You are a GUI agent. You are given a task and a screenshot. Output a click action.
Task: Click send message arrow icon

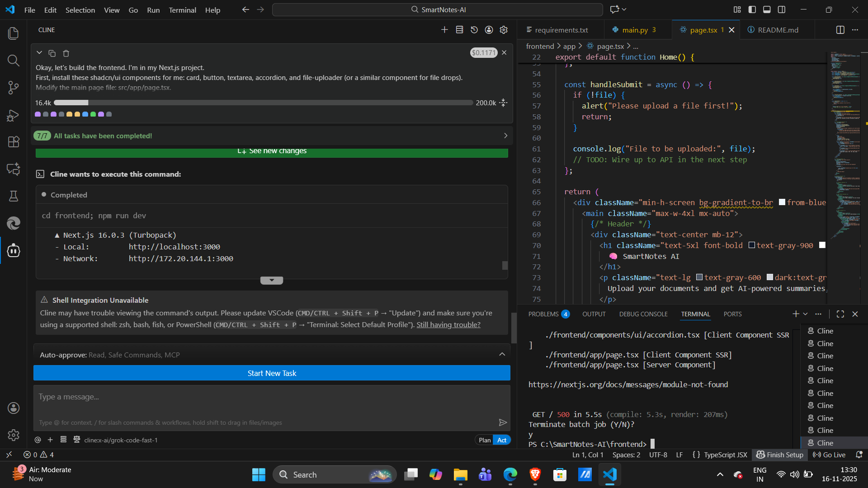tap(503, 422)
